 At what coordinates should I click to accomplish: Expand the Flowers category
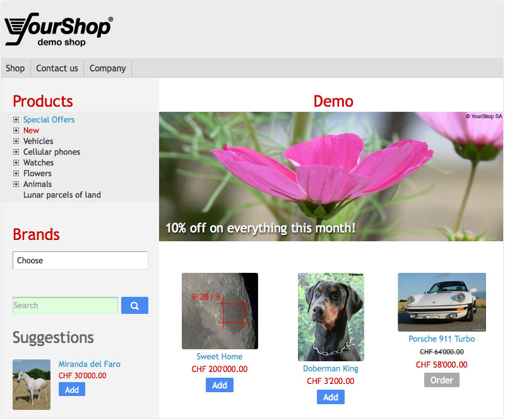16,174
